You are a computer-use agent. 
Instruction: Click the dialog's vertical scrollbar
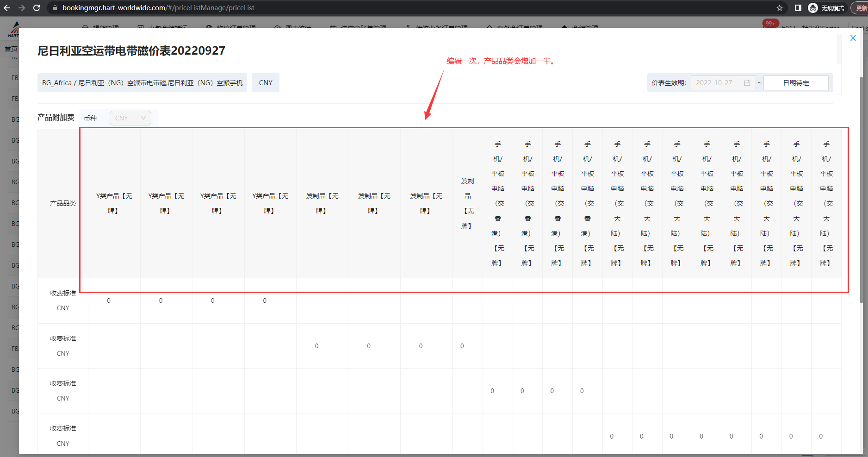tap(861, 185)
